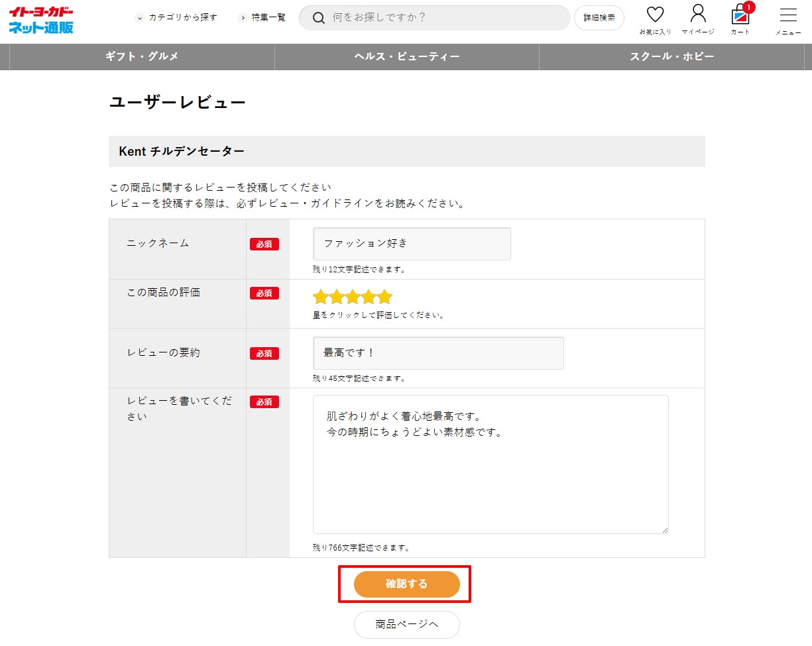Viewport: 812px width, 646px height.
Task: Focus the nickname input field
Action: pyautogui.click(x=412, y=244)
